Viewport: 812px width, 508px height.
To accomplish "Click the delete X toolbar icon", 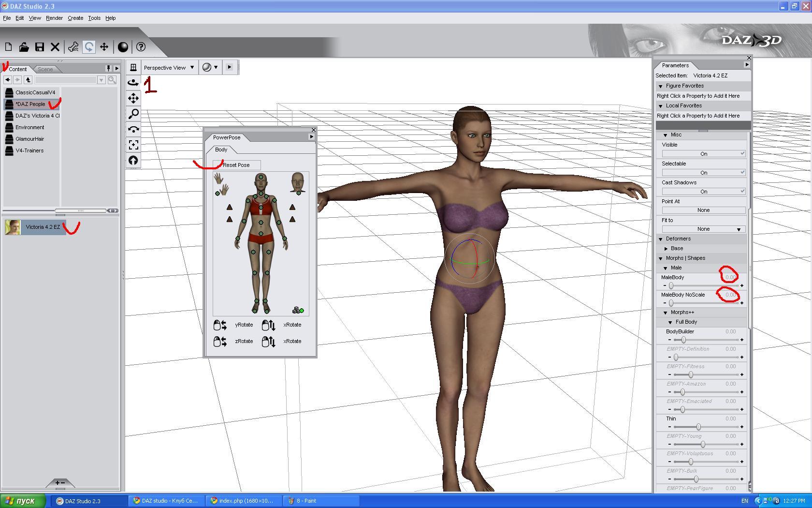I will [55, 47].
